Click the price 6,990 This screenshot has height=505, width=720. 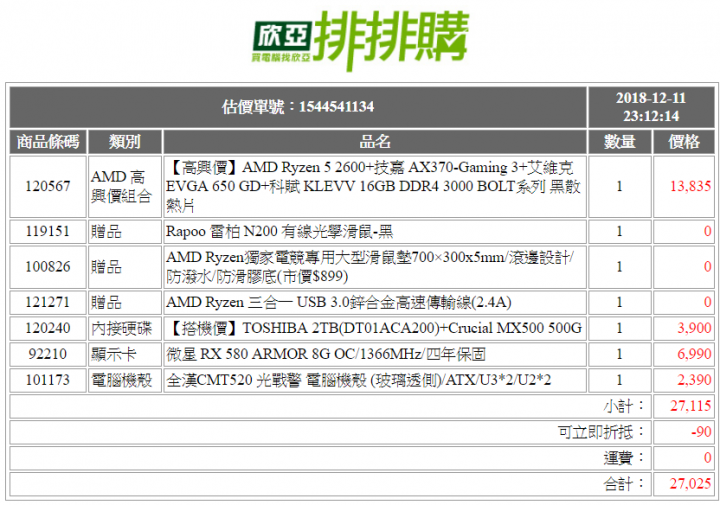click(x=694, y=354)
